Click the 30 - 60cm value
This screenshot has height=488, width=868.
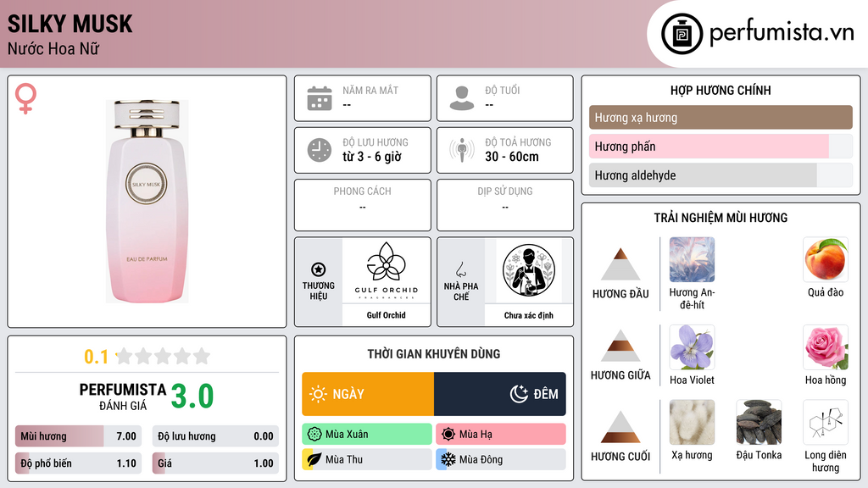(512, 157)
